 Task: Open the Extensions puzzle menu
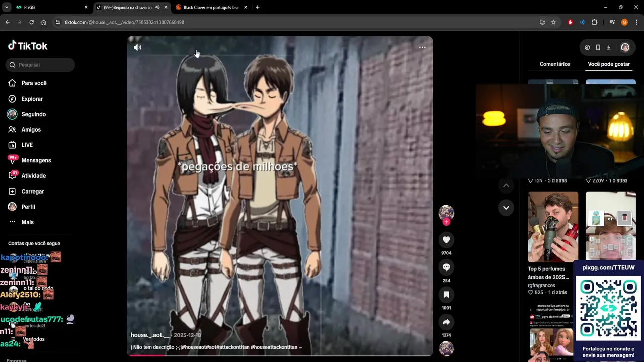point(595,22)
